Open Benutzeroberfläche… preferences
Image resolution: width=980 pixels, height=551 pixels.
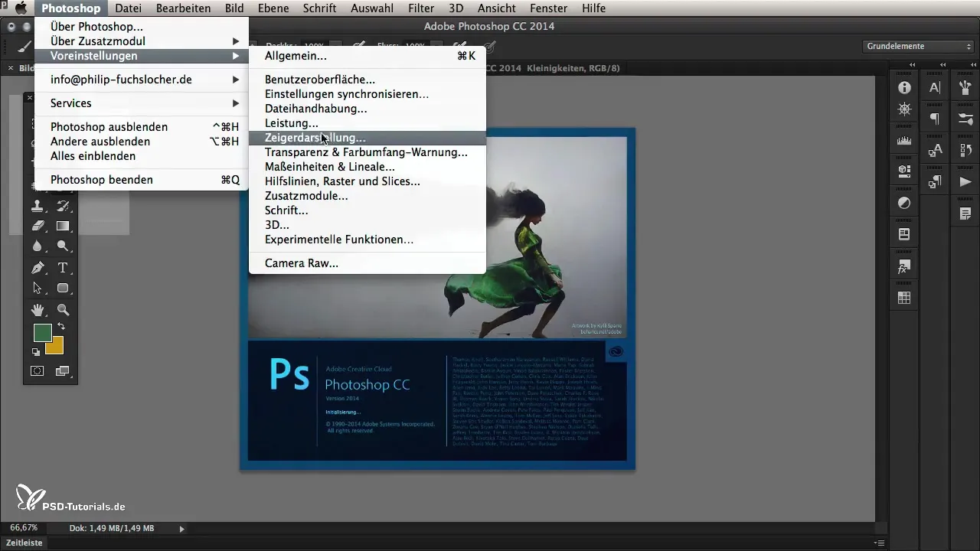click(x=367, y=80)
